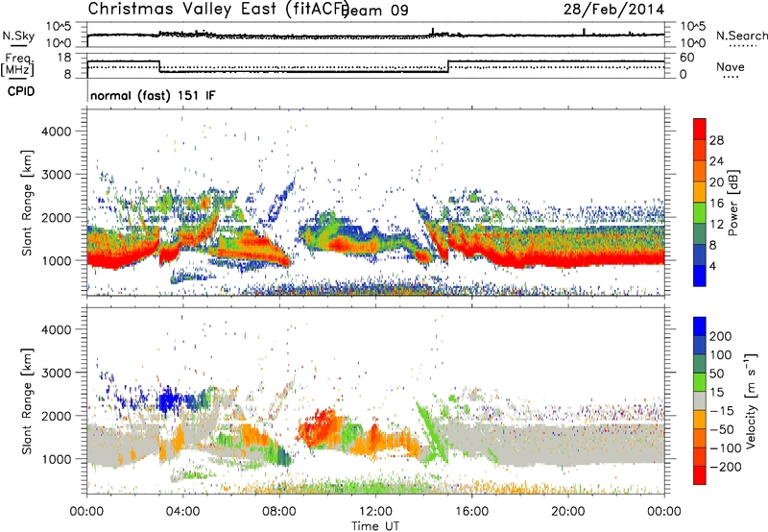Click the Nave legend label
Screen dimensions: 768x532
pyautogui.click(x=731, y=67)
